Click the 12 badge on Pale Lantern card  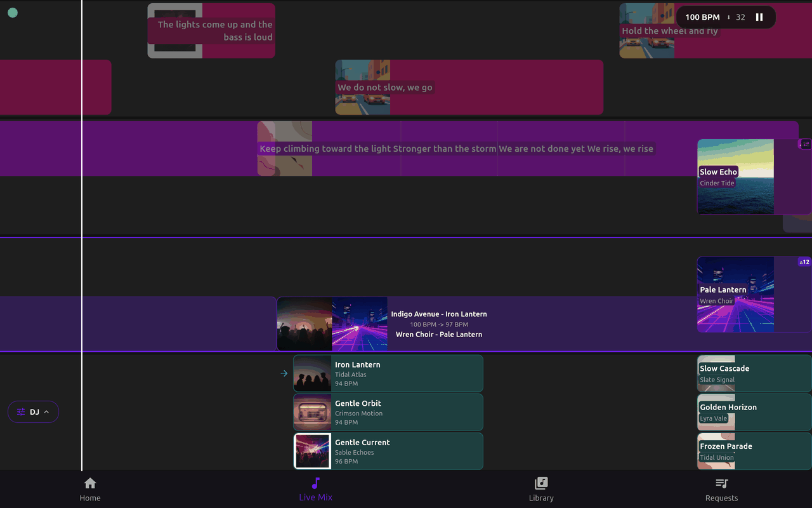tap(804, 262)
